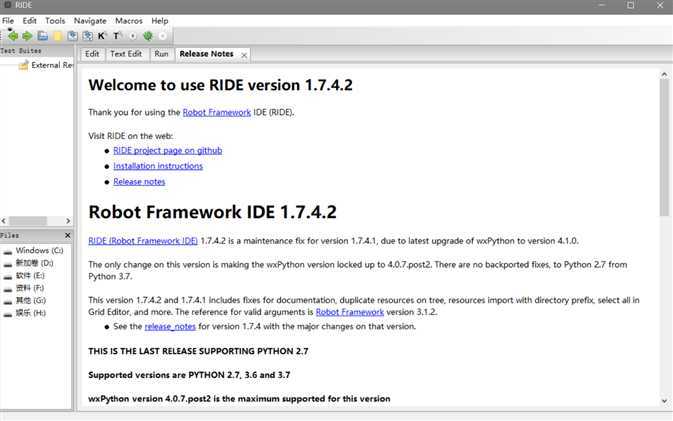Click the greyed Stop Running icon
This screenshot has width=673, height=421.
pos(163,36)
